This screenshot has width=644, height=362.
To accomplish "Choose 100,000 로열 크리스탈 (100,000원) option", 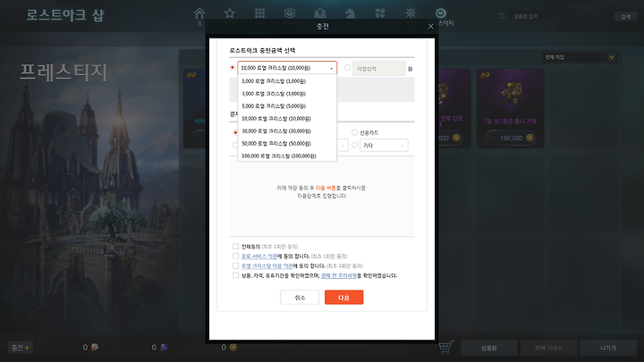I will point(287,156).
